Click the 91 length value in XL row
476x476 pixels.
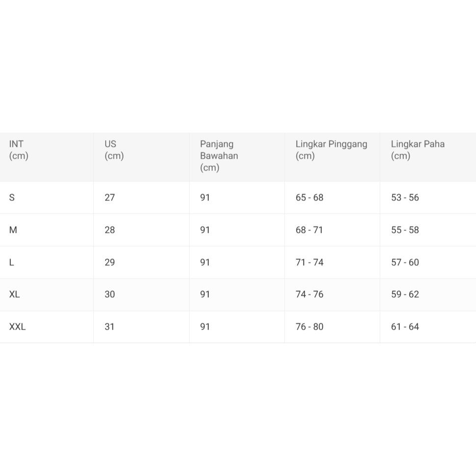[x=205, y=294]
